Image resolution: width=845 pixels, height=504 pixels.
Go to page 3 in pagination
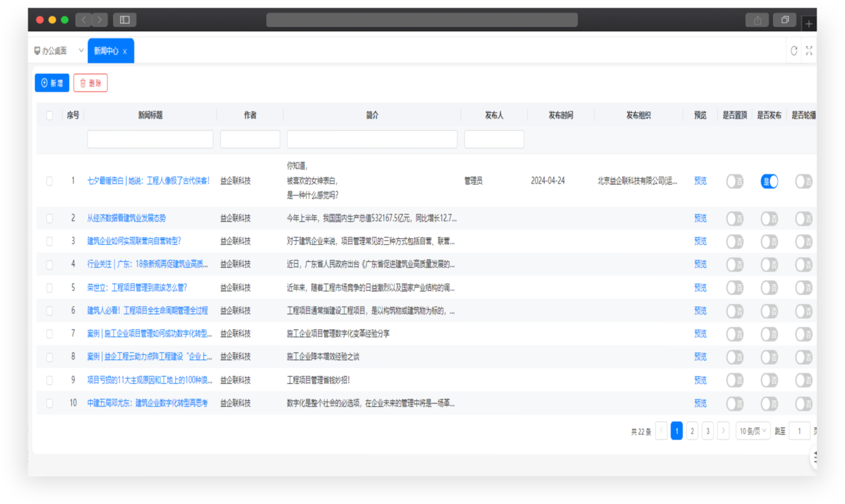[x=708, y=431]
